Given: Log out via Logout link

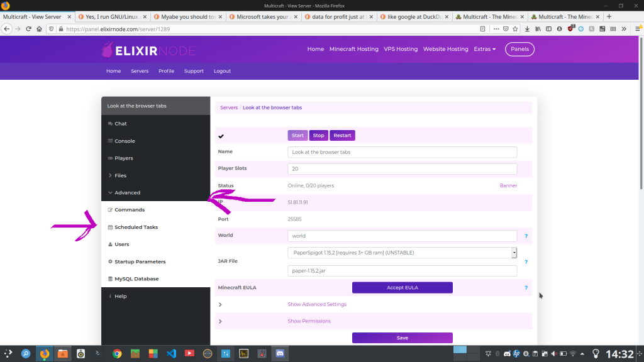Looking at the screenshot, I should coord(222,71).
